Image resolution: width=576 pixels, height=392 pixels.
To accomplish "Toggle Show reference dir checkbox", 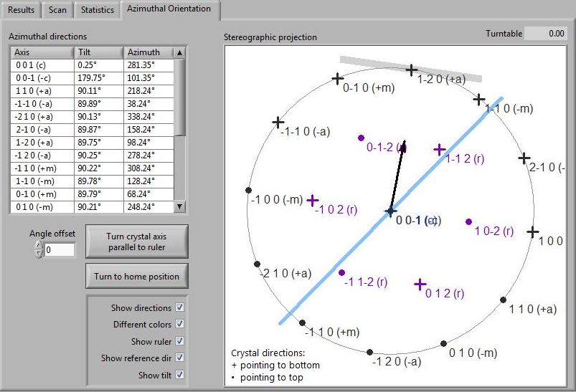I will click(x=179, y=358).
